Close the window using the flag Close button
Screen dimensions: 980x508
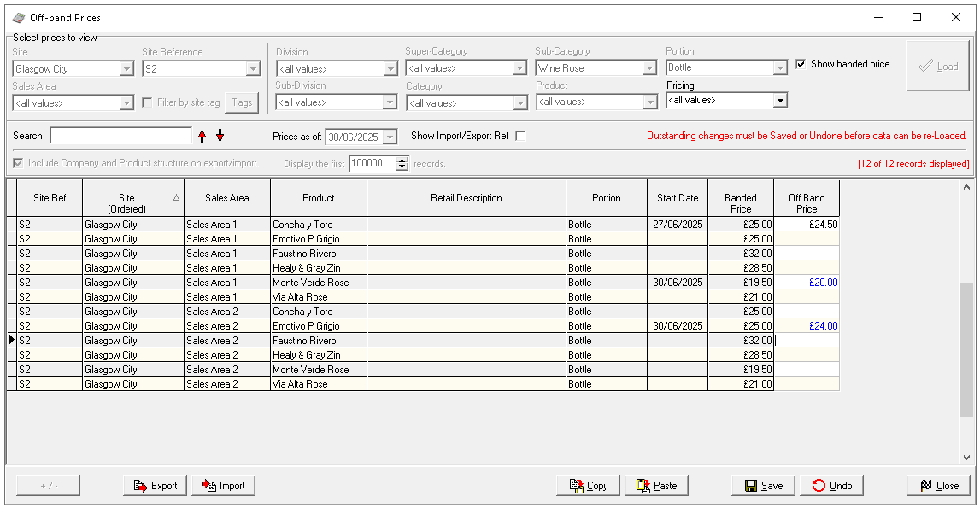coord(938,486)
